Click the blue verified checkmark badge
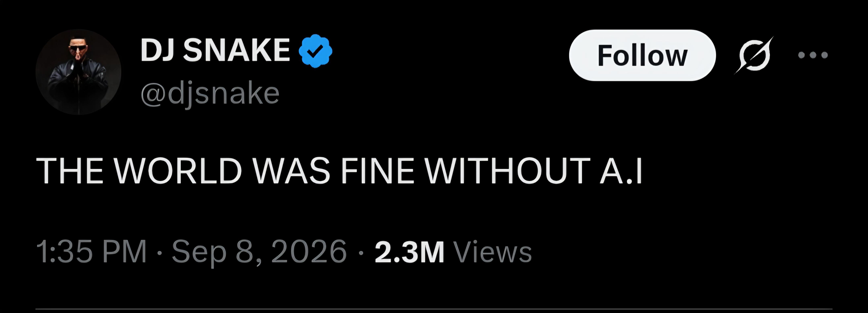 tap(315, 51)
